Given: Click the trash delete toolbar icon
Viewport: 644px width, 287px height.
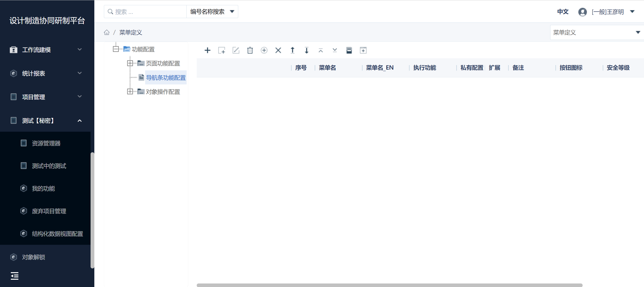Looking at the screenshot, I should pos(250,50).
